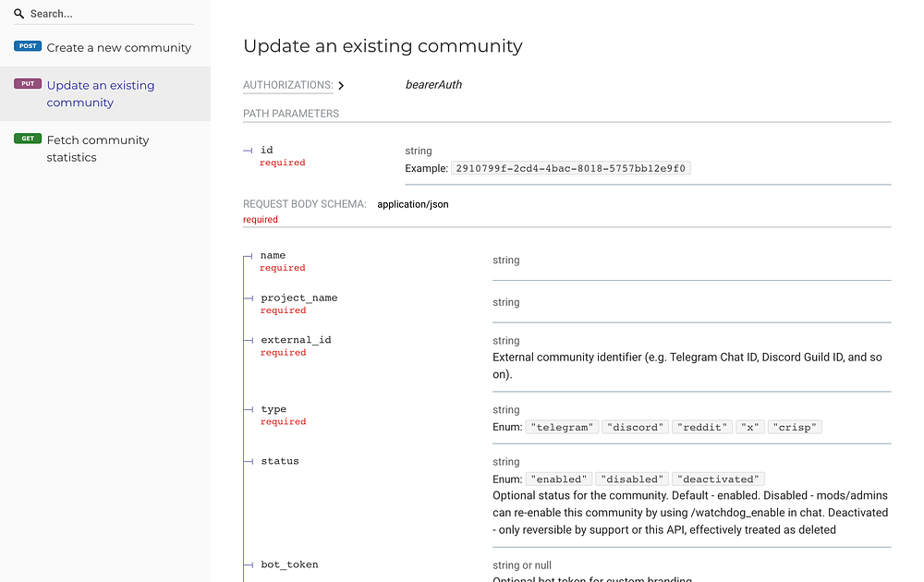Click the page heading title
Viewport: 924px width, 582px height.
pyautogui.click(x=383, y=45)
